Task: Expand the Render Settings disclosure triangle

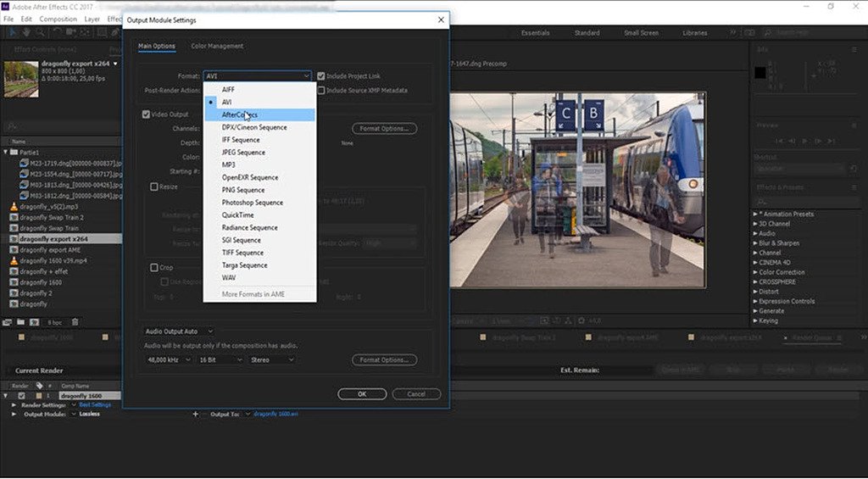Action: pyautogui.click(x=14, y=404)
